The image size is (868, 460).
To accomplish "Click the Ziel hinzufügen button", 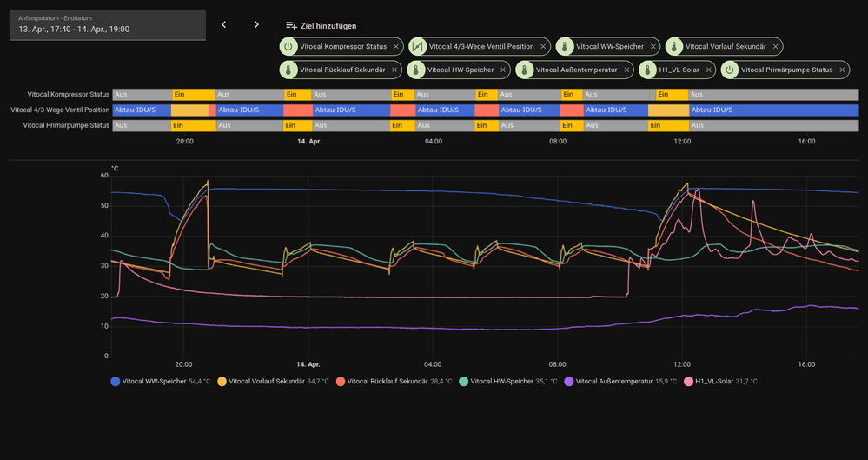I will (321, 25).
